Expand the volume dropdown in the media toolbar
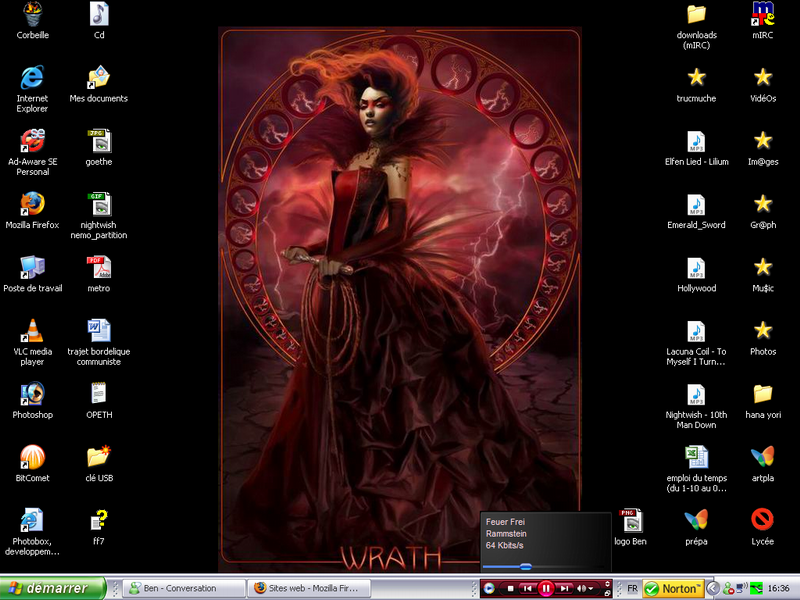The width and height of the screenshot is (800, 600). (x=592, y=589)
